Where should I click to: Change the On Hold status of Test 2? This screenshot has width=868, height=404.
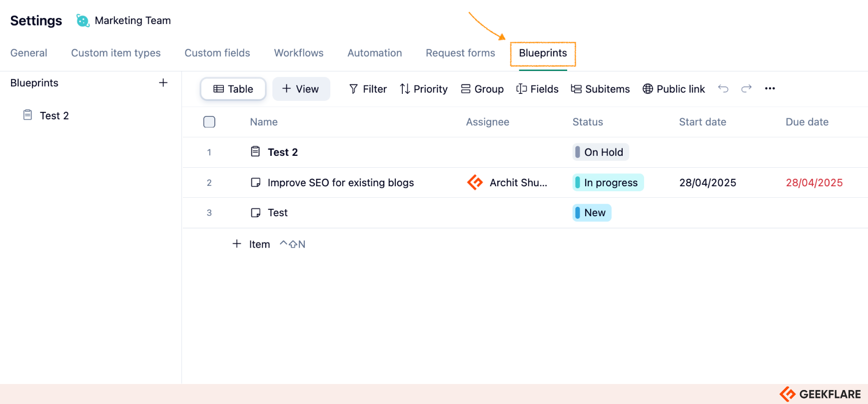[x=600, y=152]
